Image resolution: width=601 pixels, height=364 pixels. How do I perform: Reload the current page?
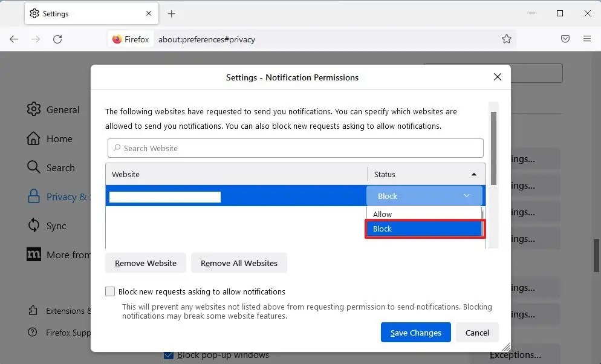click(57, 39)
